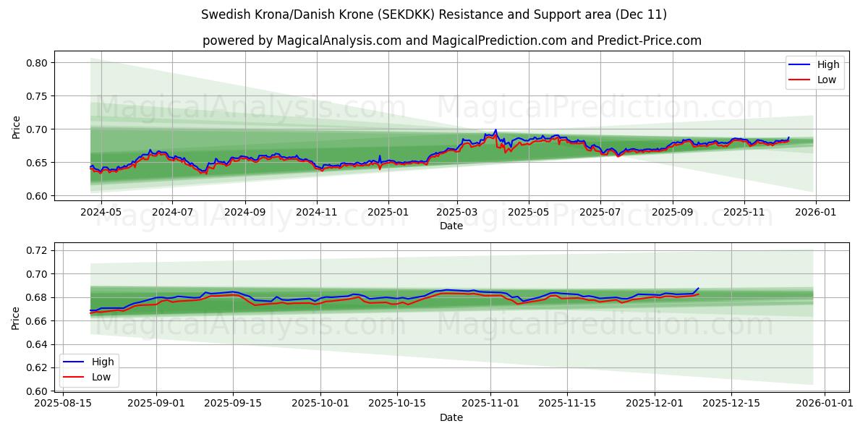868x434 pixels.
Task: Expand the top chart legend box
Action: (816, 71)
